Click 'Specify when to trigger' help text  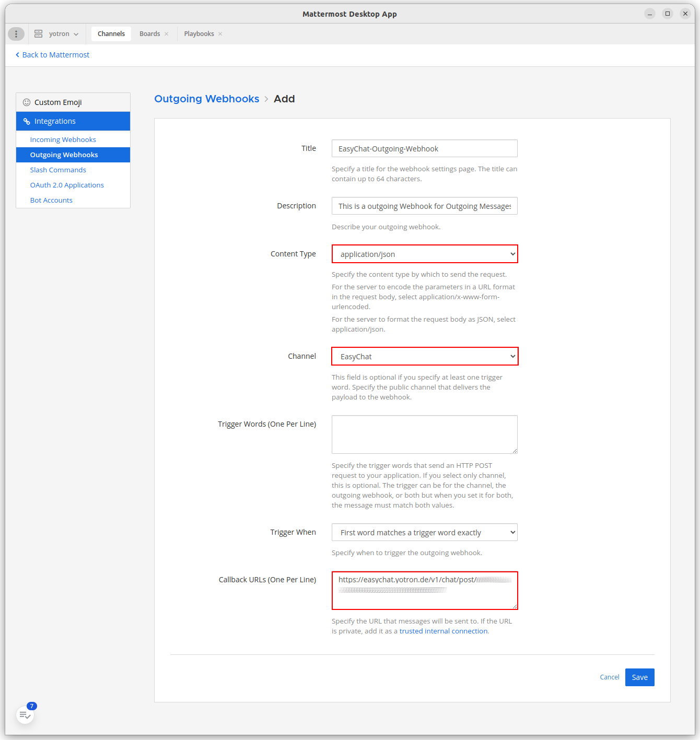[x=407, y=553]
